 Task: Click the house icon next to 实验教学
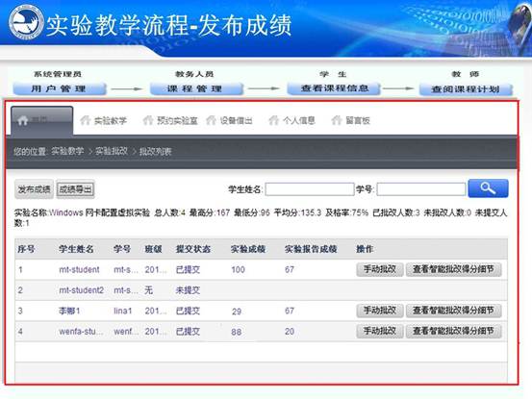tap(86, 120)
